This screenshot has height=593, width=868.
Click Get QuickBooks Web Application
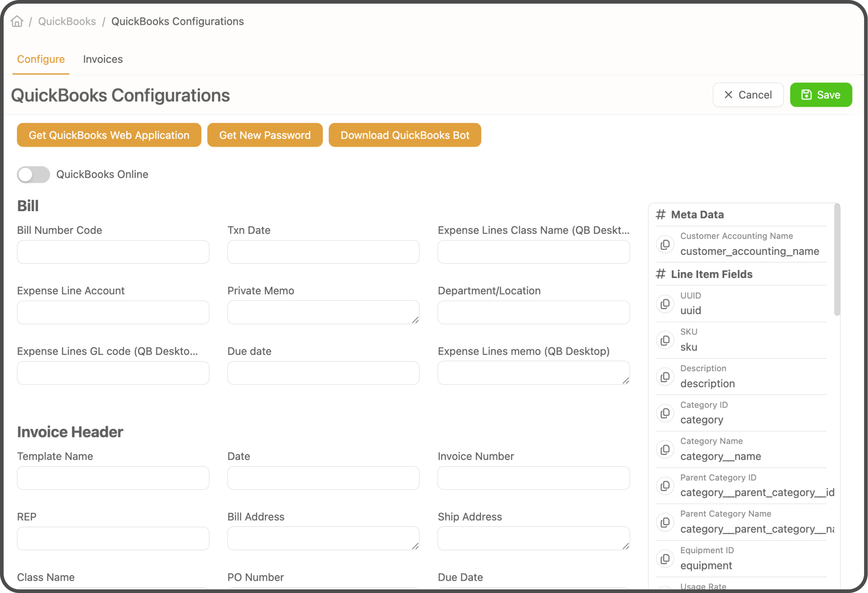[109, 135]
